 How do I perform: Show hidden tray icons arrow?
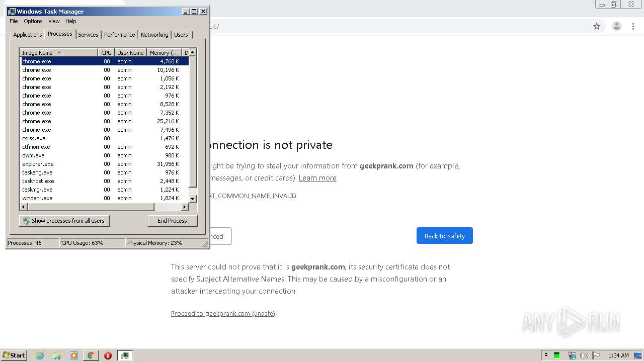546,355
